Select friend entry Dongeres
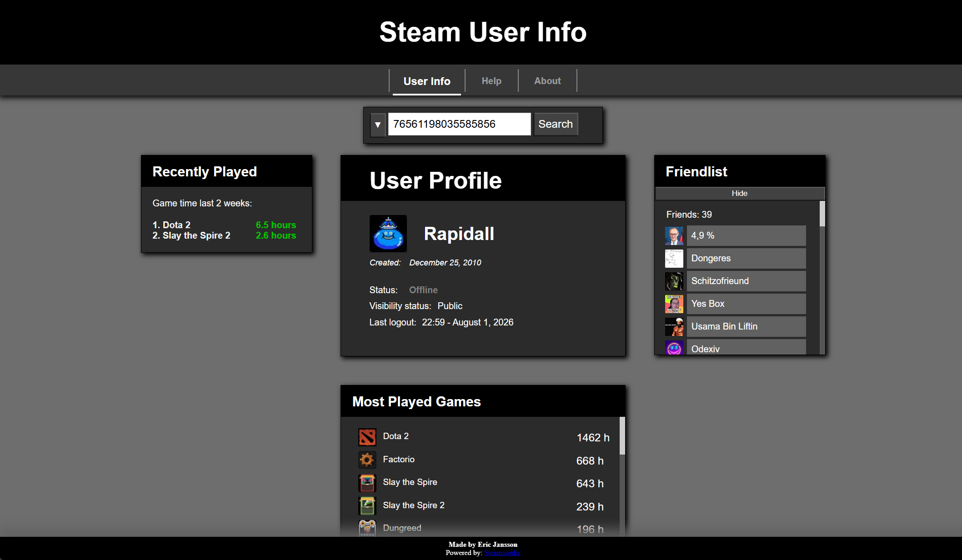 pyautogui.click(x=746, y=258)
